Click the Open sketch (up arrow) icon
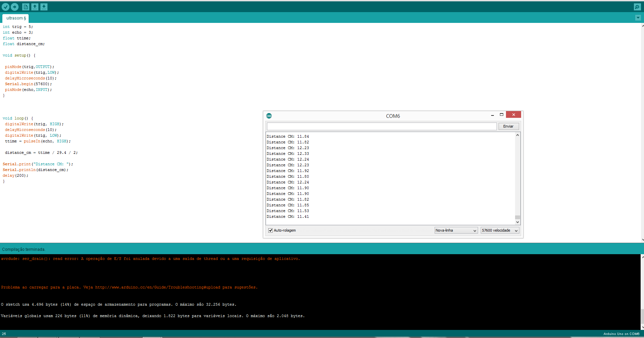Screen dimensions: 644x338 35,7
